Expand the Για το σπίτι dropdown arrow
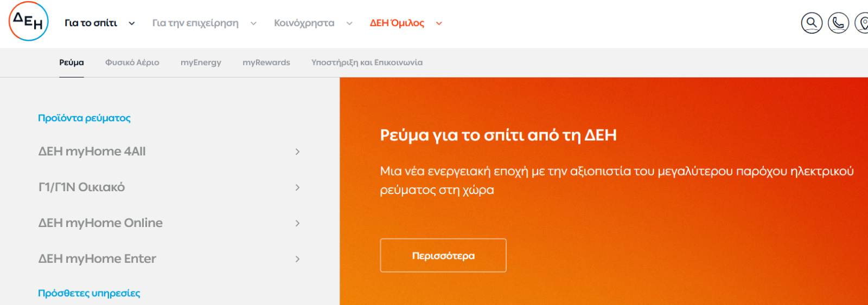This screenshot has height=305, width=868. point(132,23)
